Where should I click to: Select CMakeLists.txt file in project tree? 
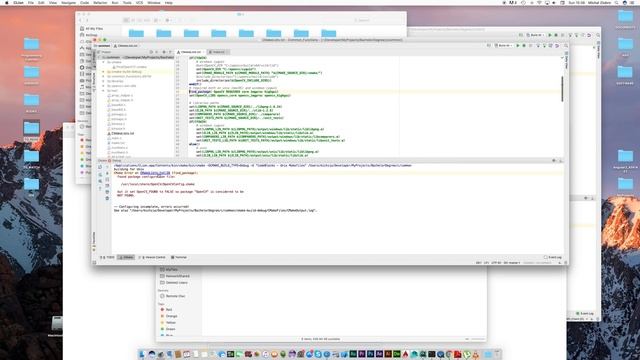pyautogui.click(x=121, y=133)
